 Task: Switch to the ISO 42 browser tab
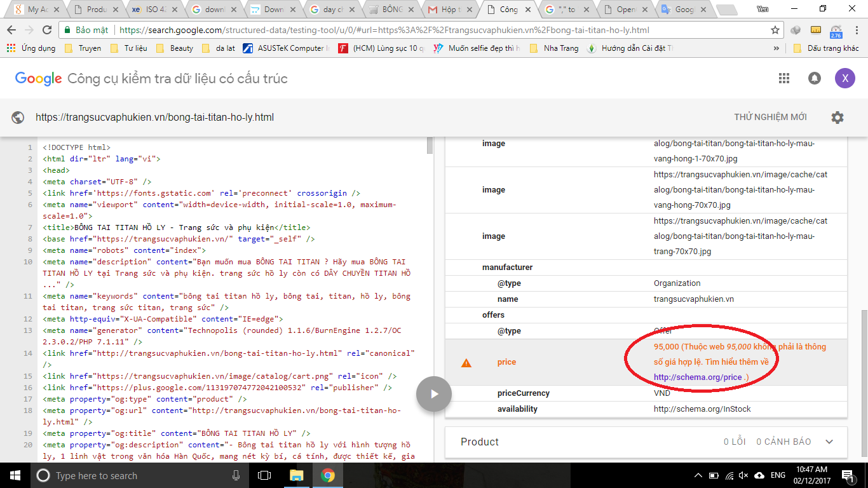tap(153, 10)
